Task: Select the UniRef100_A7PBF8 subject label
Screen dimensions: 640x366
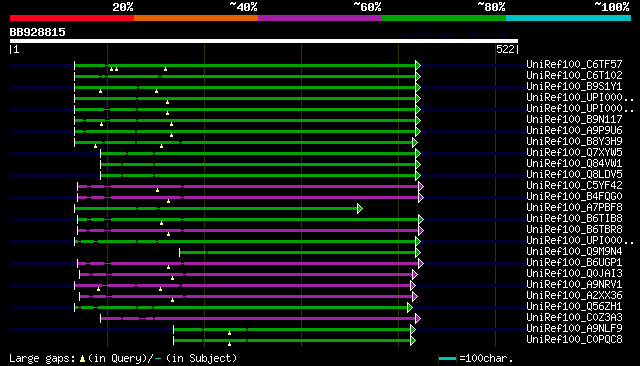Action: click(574, 207)
